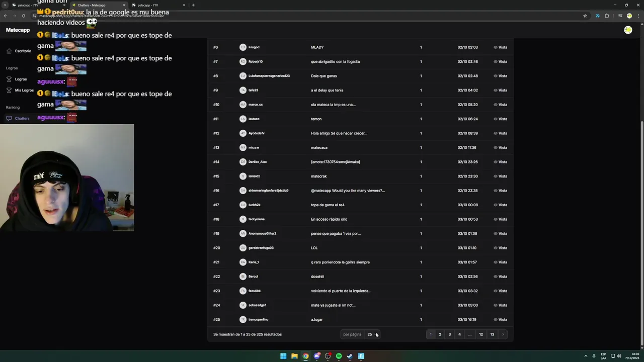Click the username shimmeringfanfare8jdxtlq9

(x=268, y=191)
